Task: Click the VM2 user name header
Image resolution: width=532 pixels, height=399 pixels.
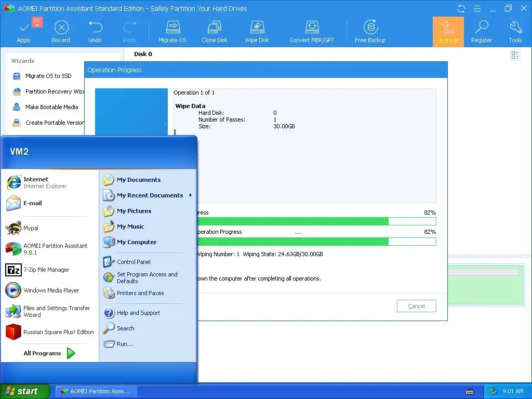Action: 19,152
